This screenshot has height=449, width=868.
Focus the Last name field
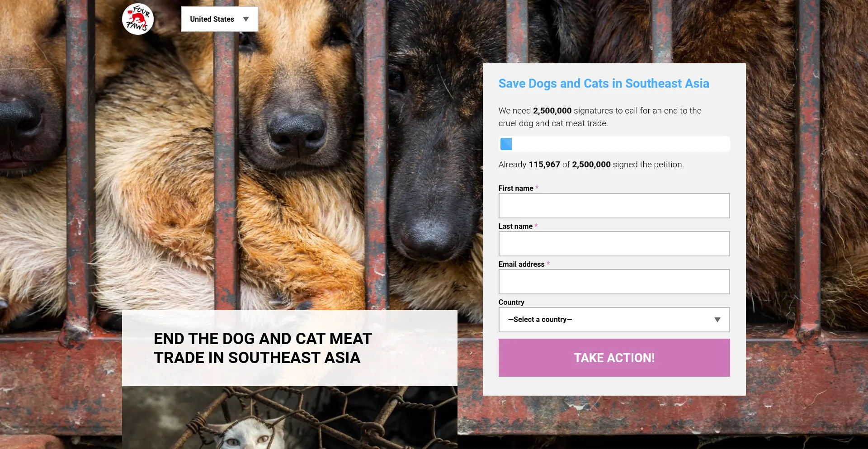click(614, 244)
